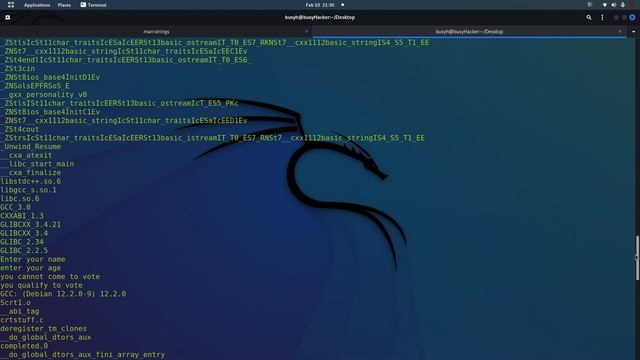Click the line '__libc_start_main'
Viewport: 640px width, 360px height.
coord(37,164)
